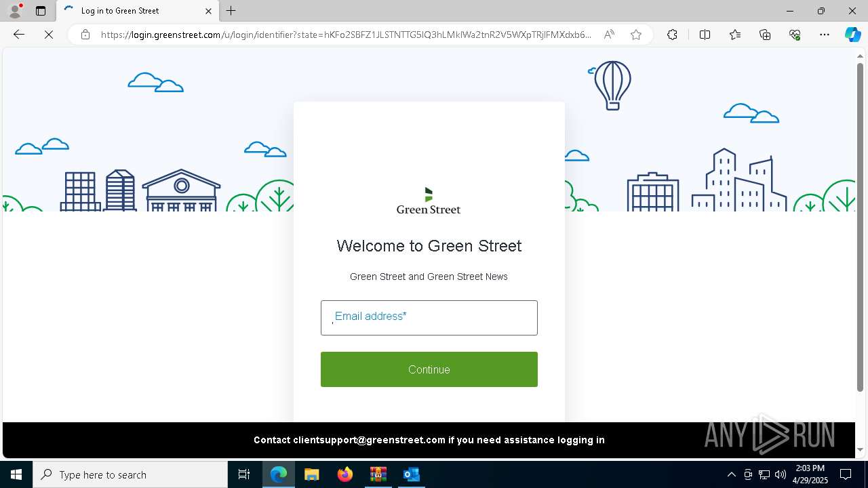
Task: Go back to the previous page
Action: coord(19,35)
